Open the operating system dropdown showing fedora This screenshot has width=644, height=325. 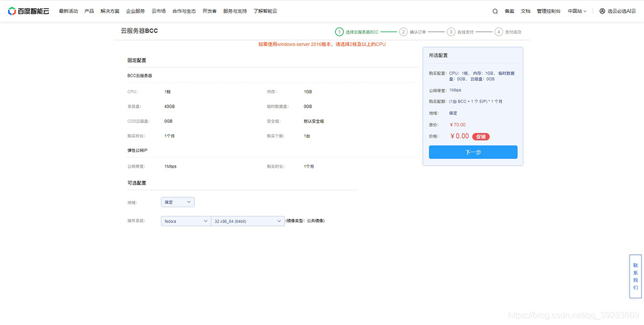186,221
